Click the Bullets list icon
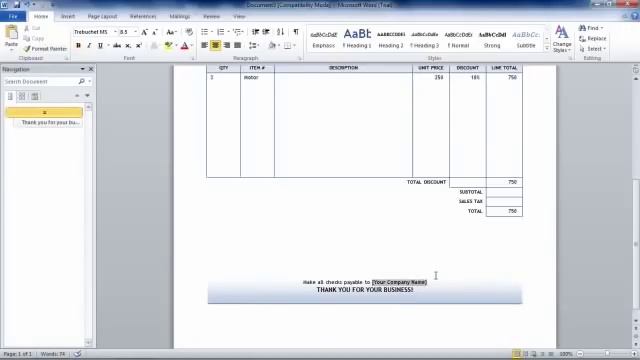 [204, 32]
